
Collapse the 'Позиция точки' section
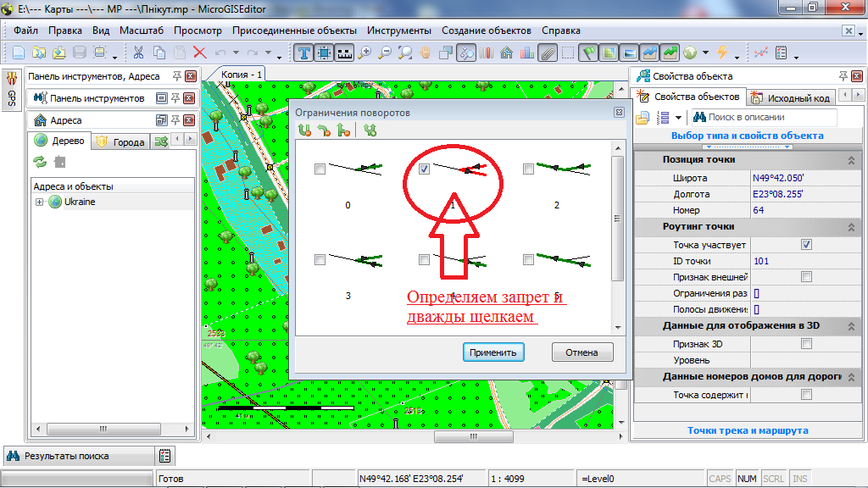850,160
